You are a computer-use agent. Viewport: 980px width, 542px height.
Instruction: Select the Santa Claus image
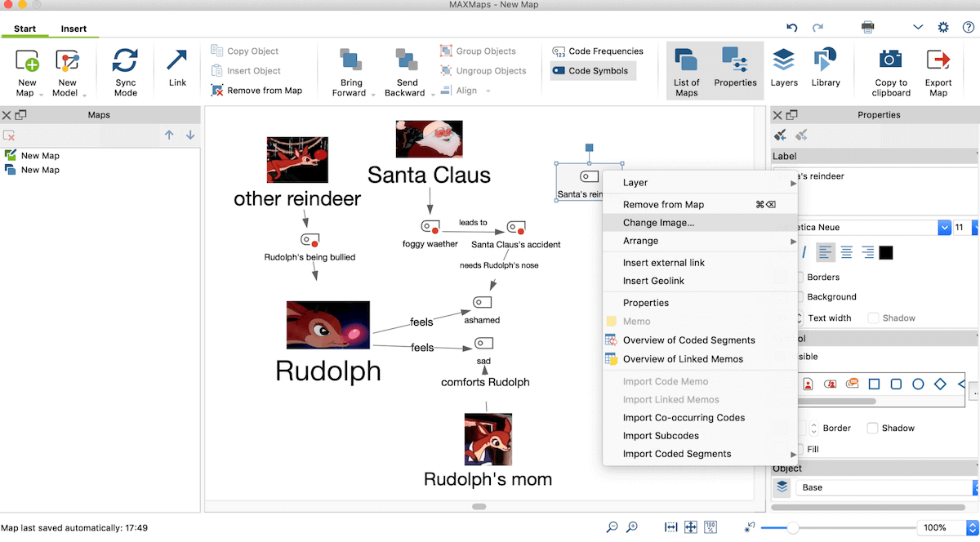pyautogui.click(x=429, y=139)
